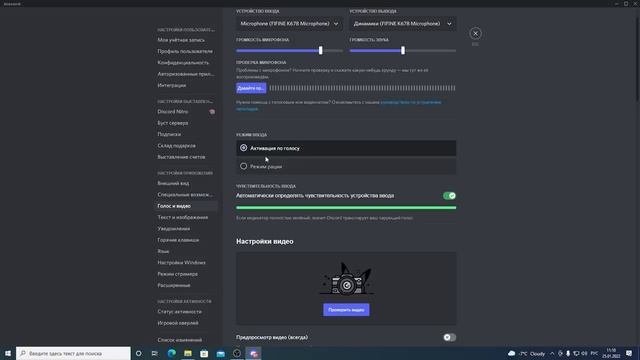Click the green input sensitivity bar
The width and height of the screenshot is (640, 360).
[x=346, y=208]
